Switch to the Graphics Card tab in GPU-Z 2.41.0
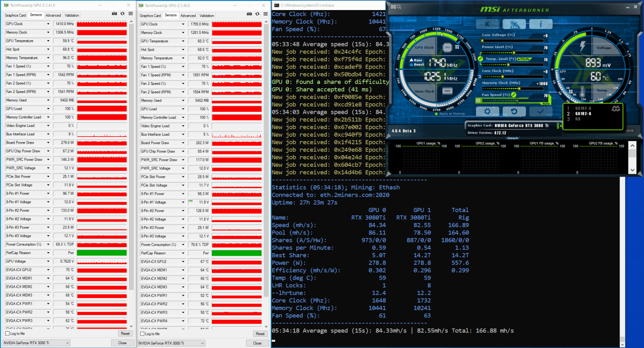 coord(15,15)
